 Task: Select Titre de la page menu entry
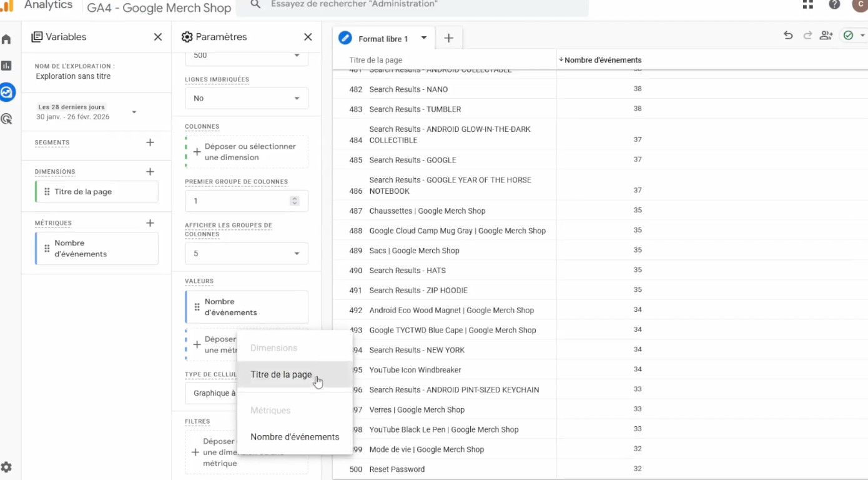pos(295,374)
